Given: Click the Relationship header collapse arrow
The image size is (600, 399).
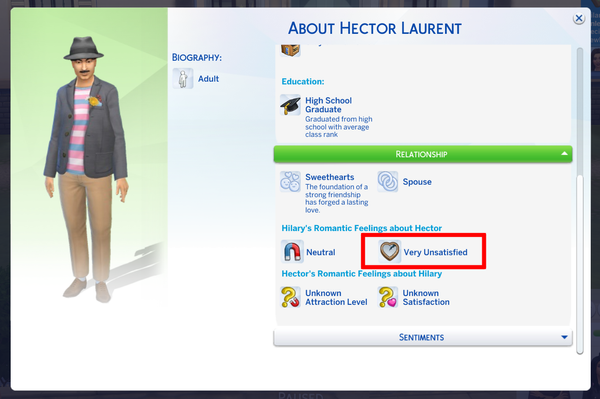Looking at the screenshot, I should pos(564,153).
